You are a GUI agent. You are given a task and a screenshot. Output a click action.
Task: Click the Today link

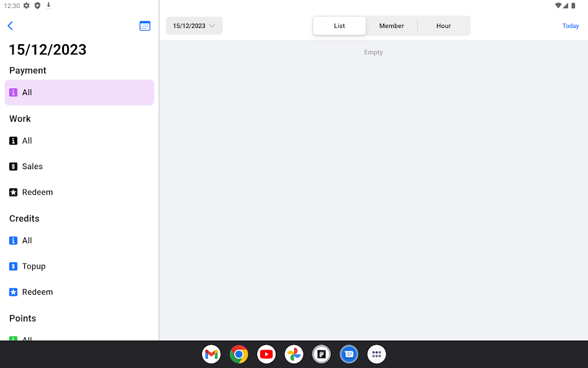(570, 25)
